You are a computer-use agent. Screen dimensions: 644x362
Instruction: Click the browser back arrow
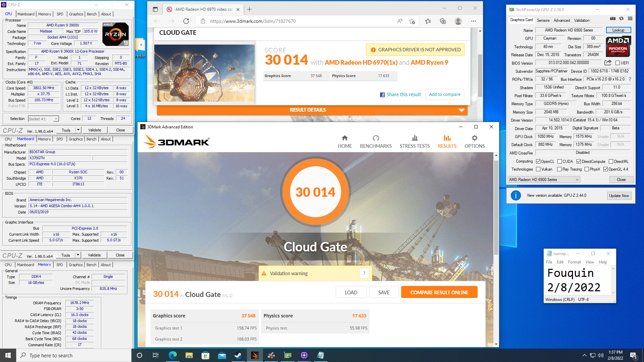(157, 21)
